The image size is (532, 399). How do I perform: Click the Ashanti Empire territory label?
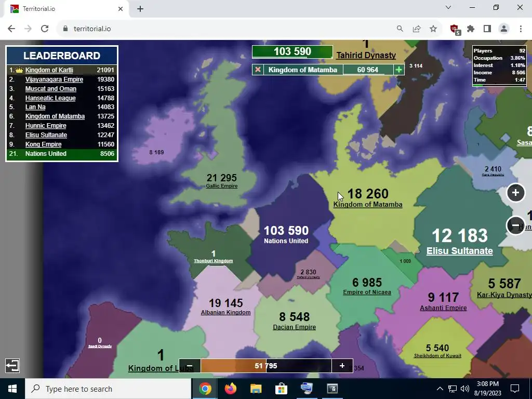tap(443, 308)
